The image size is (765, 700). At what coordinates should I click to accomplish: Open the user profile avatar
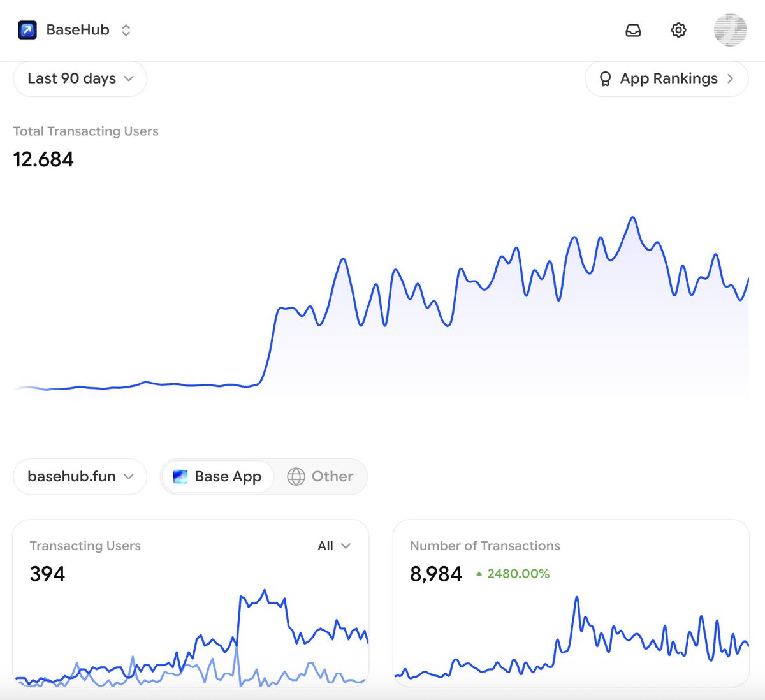pyautogui.click(x=730, y=30)
